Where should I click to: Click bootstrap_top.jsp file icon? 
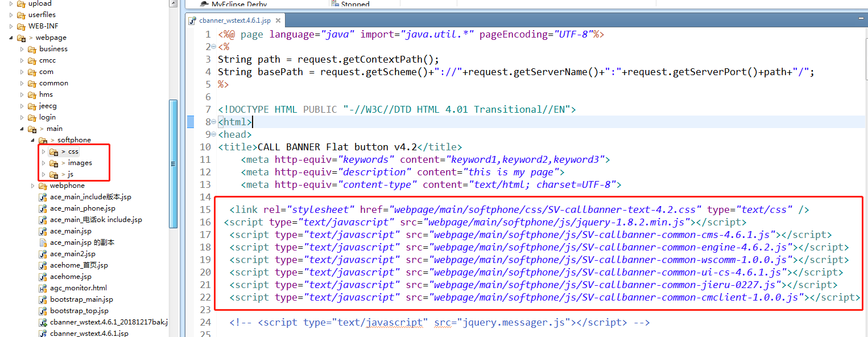click(x=43, y=311)
